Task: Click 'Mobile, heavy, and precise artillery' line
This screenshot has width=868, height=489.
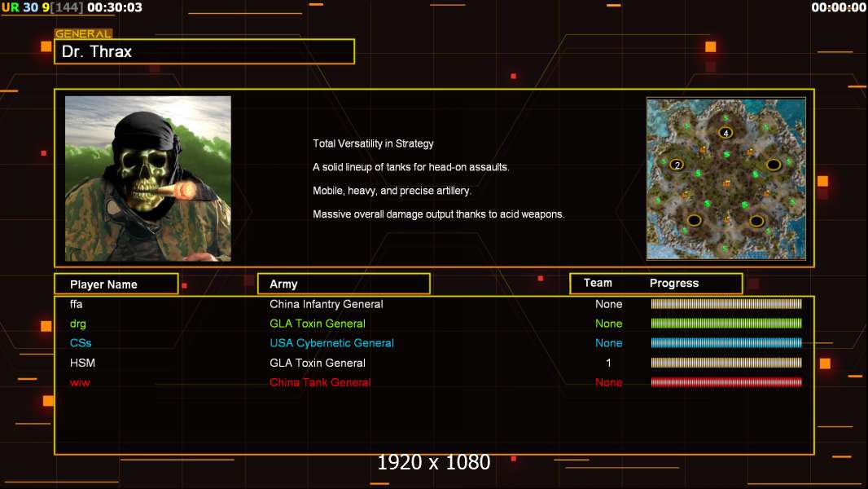Action: 392,191
